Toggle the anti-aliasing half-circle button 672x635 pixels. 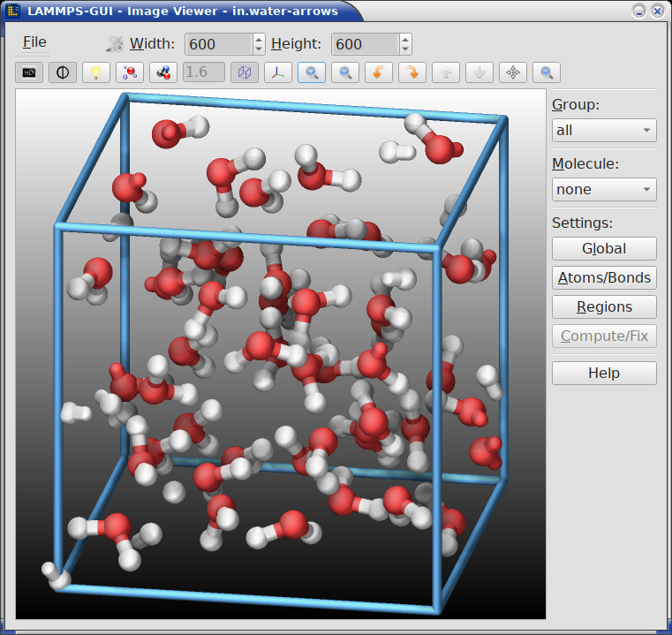click(63, 72)
